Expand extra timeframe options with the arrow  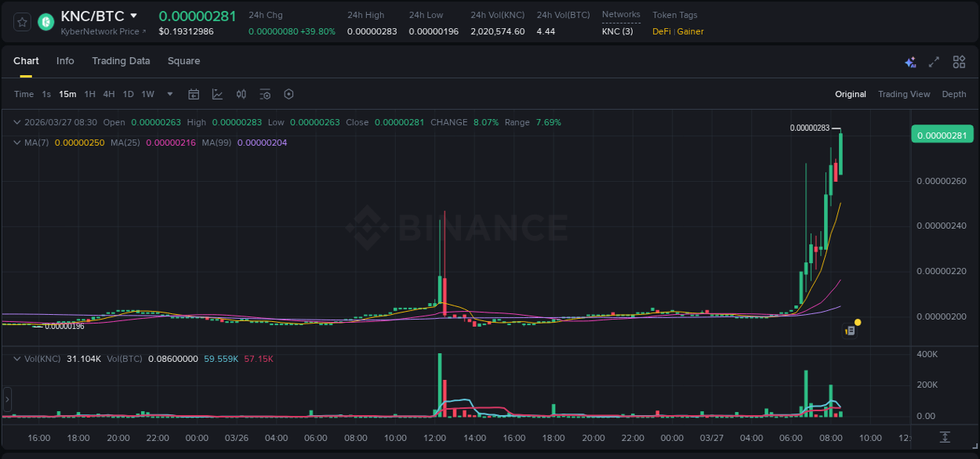pos(169,94)
